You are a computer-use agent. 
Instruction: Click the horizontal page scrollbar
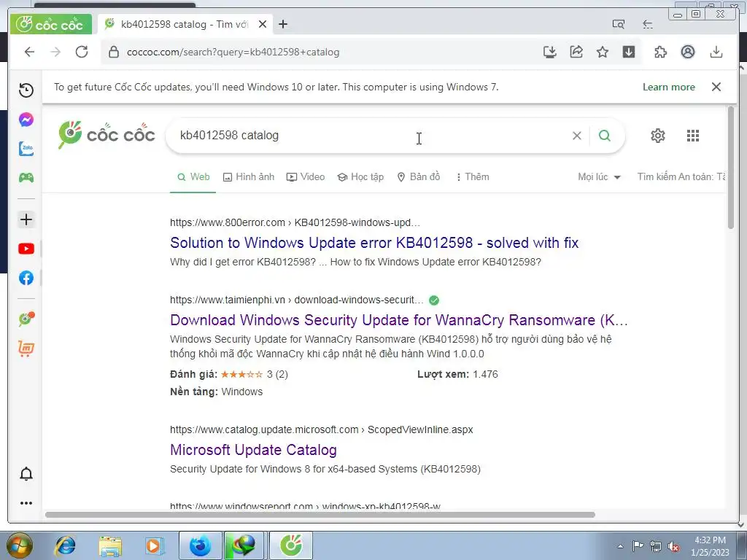click(320, 515)
